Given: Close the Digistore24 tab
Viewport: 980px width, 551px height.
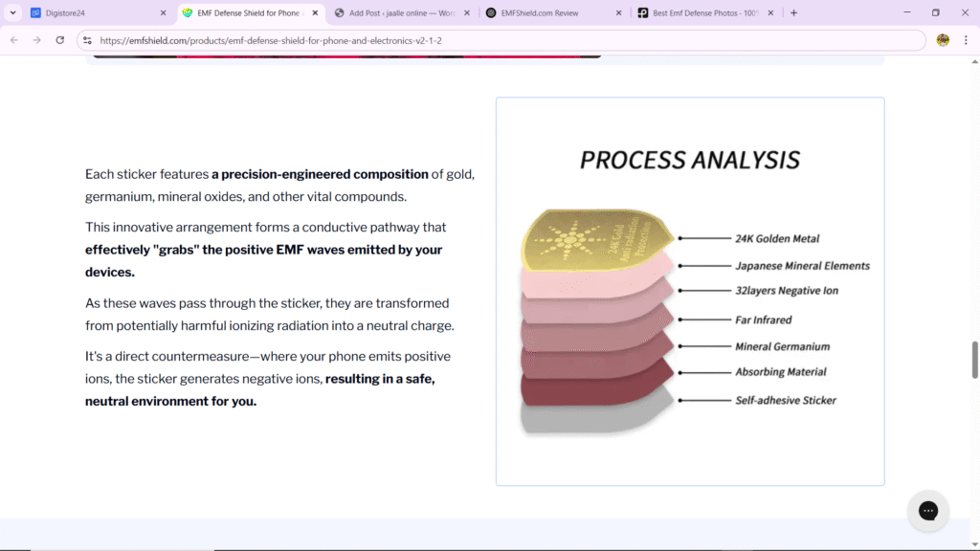Looking at the screenshot, I should click(163, 12).
